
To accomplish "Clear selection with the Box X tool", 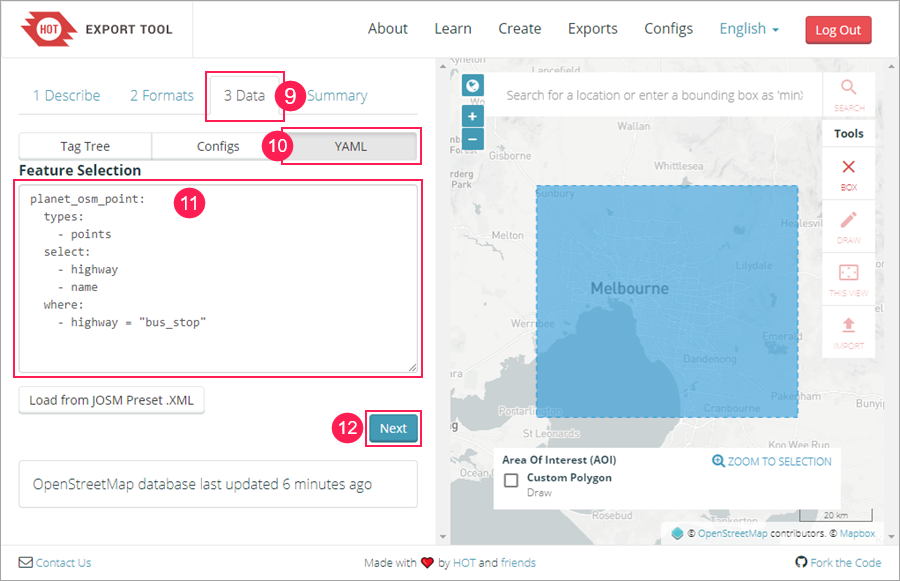I will point(848,174).
